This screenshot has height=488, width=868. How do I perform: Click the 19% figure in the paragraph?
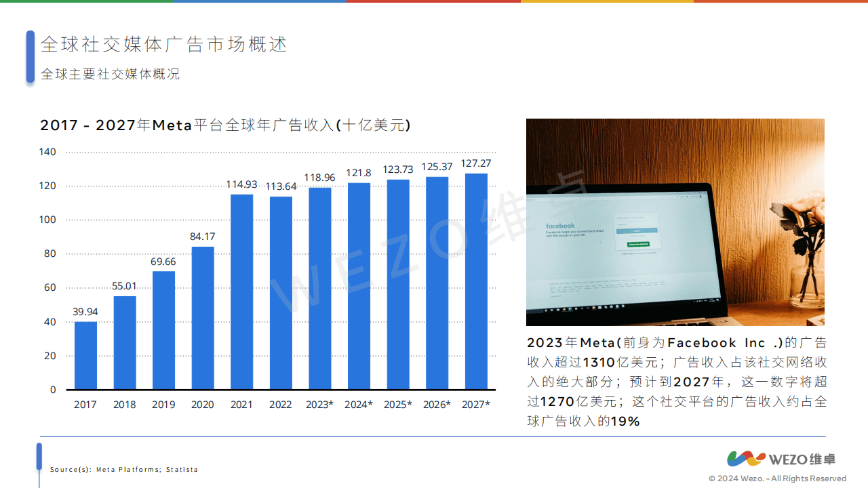coord(625,422)
